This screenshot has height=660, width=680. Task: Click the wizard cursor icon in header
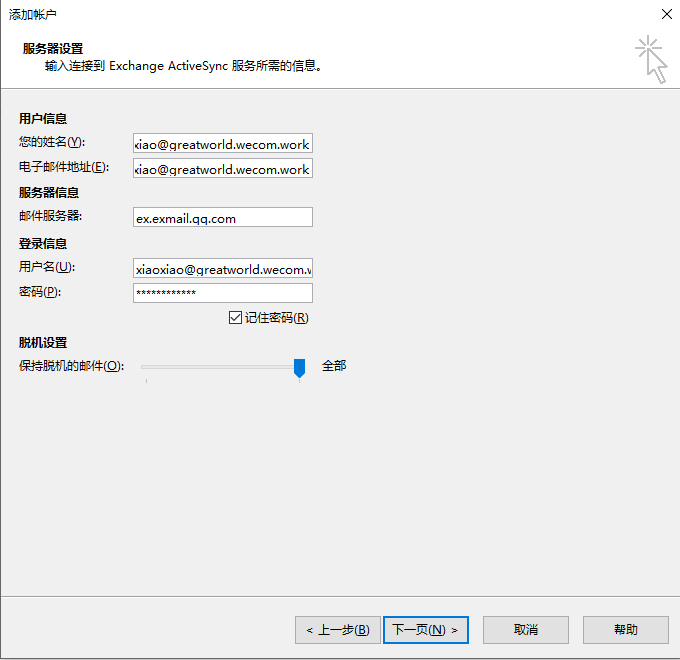click(650, 58)
